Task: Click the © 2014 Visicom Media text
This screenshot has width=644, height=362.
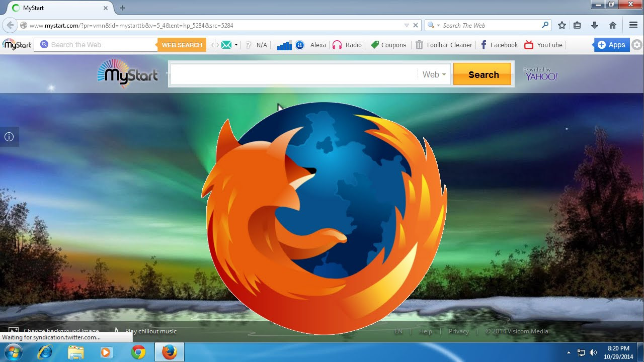Action: click(517, 331)
